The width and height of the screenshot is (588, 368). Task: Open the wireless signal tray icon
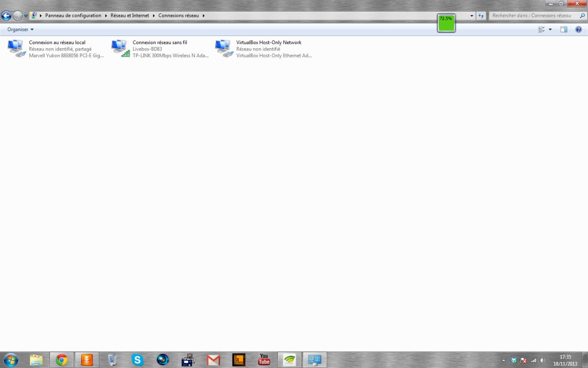tap(533, 360)
